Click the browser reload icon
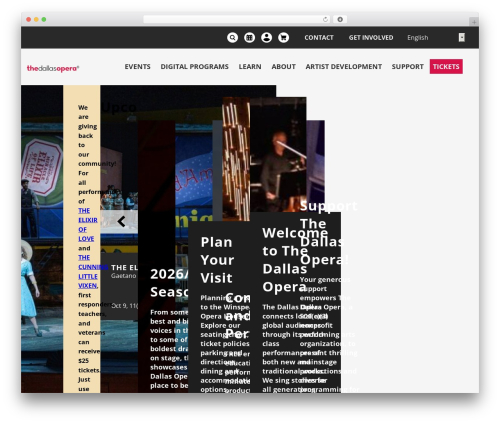Image resolution: width=500 pixels, height=423 pixels. pos(325,19)
